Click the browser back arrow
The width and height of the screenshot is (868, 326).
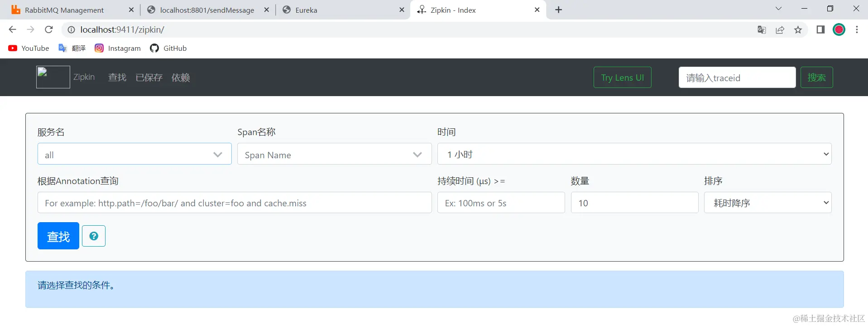pos(12,29)
